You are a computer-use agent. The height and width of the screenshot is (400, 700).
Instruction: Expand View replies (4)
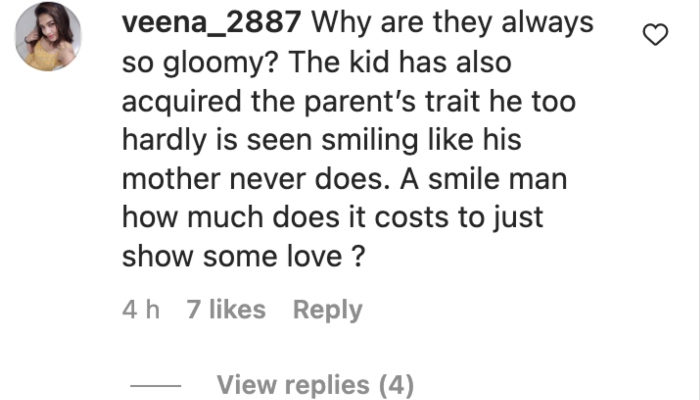[315, 384]
